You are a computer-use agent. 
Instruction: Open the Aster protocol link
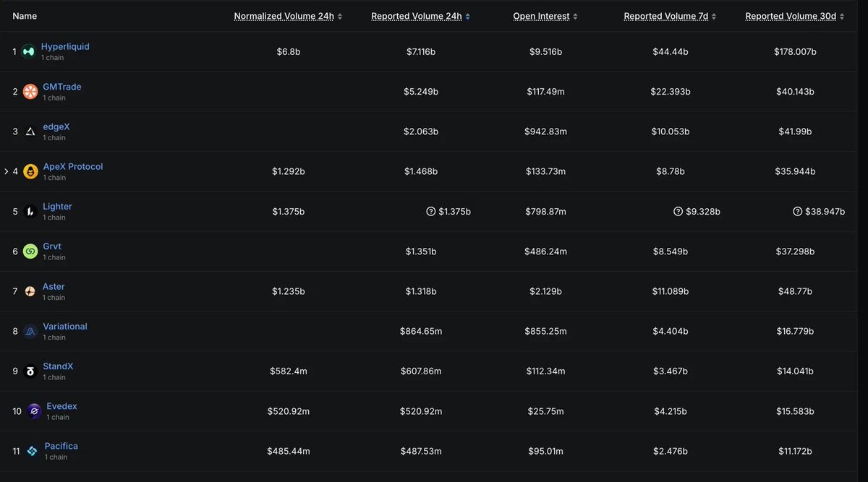click(x=54, y=287)
